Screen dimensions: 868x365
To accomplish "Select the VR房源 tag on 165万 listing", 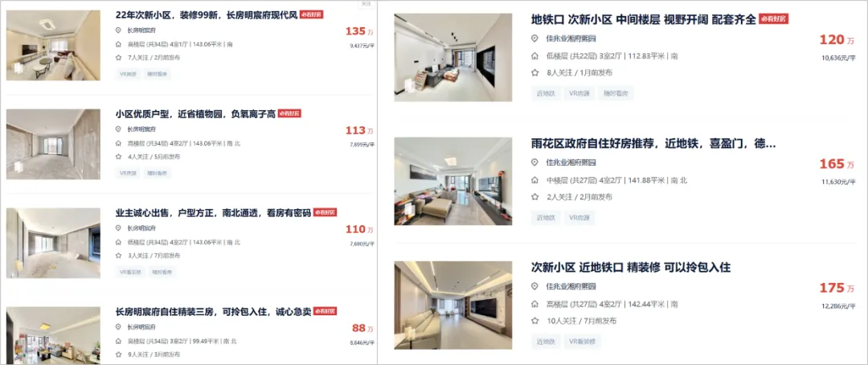I will point(579,218).
